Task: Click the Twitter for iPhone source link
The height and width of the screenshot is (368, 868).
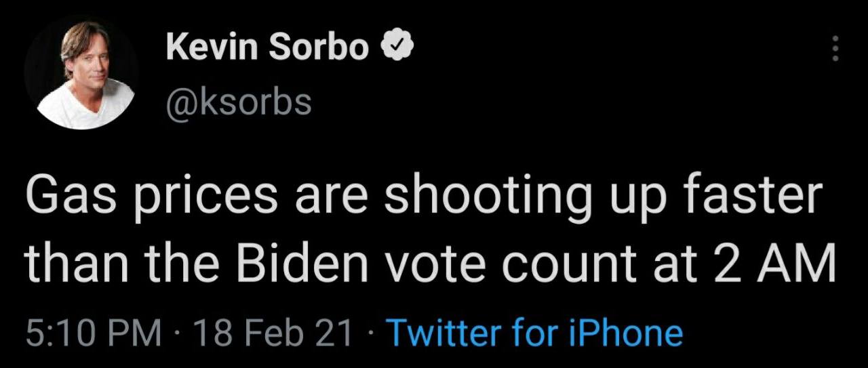Action: [x=534, y=333]
